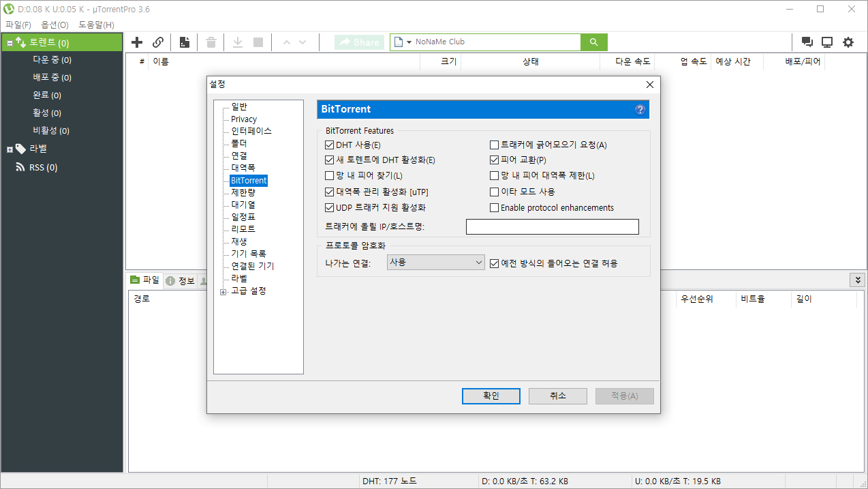Select 인터페이스 in settings tree
Screen dimensions: 868x489
click(251, 131)
